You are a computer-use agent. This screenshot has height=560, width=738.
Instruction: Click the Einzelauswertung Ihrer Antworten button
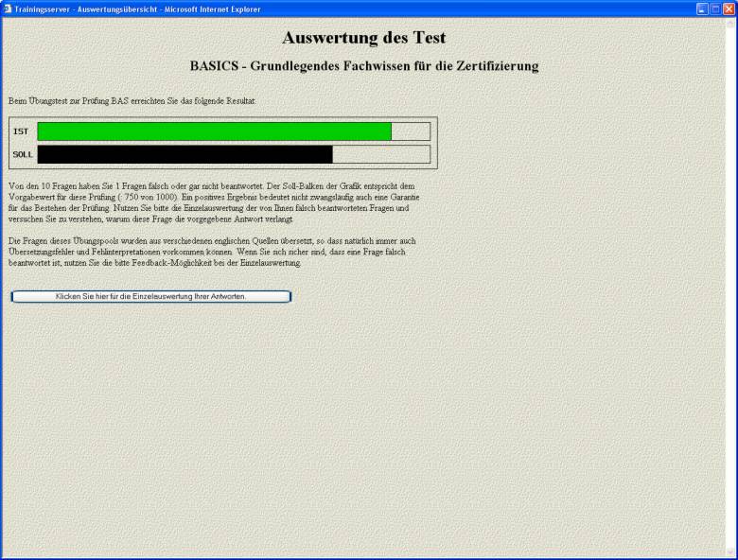point(151,296)
